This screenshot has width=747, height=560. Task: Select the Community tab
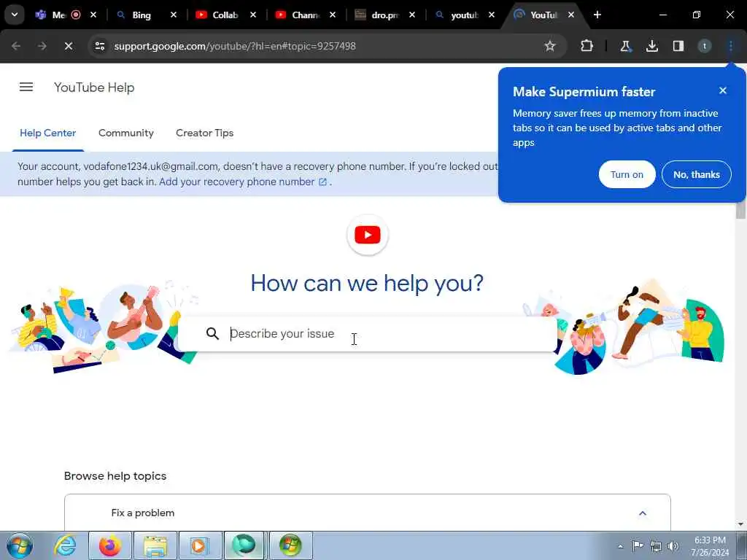[125, 133]
